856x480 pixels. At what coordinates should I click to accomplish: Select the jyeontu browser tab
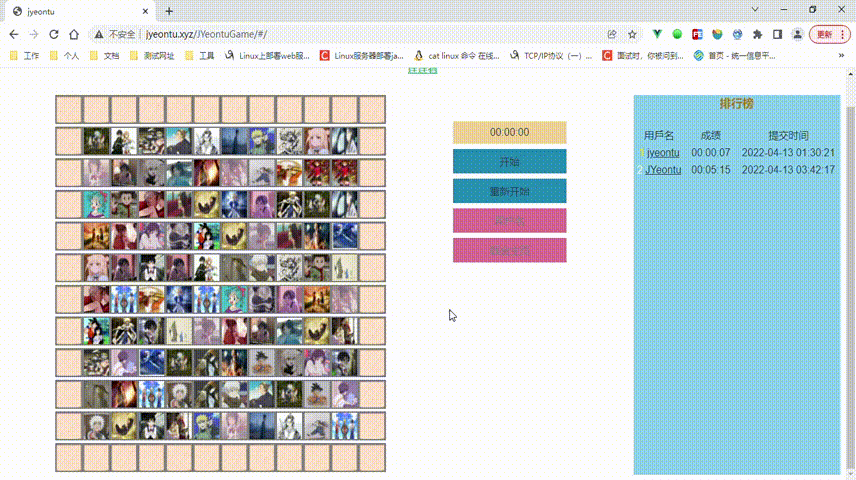click(x=80, y=11)
